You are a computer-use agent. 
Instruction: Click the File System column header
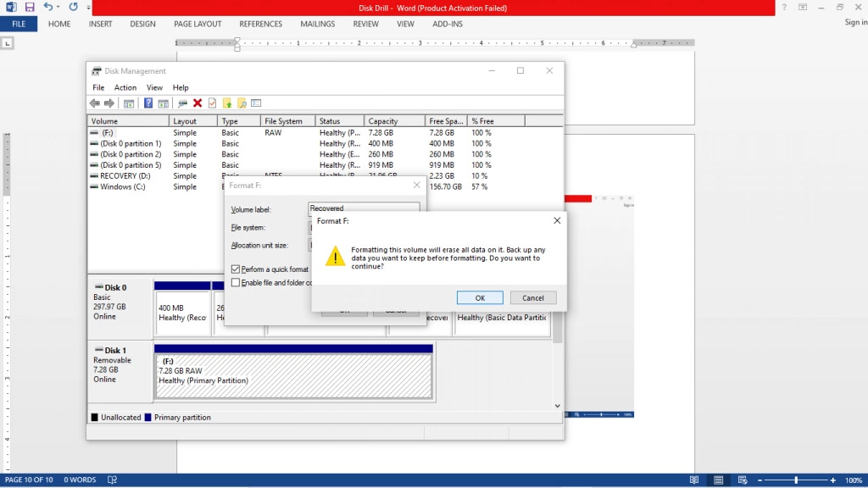point(288,121)
